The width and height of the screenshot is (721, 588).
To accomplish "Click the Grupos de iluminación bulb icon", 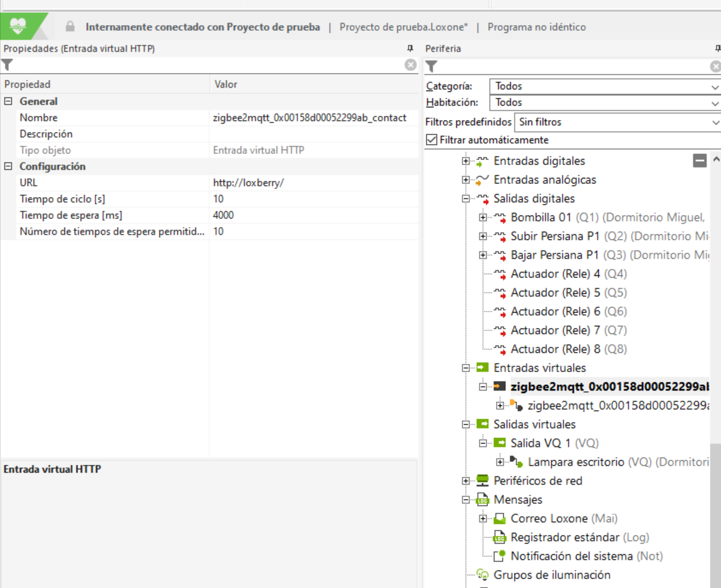I will coord(483,575).
